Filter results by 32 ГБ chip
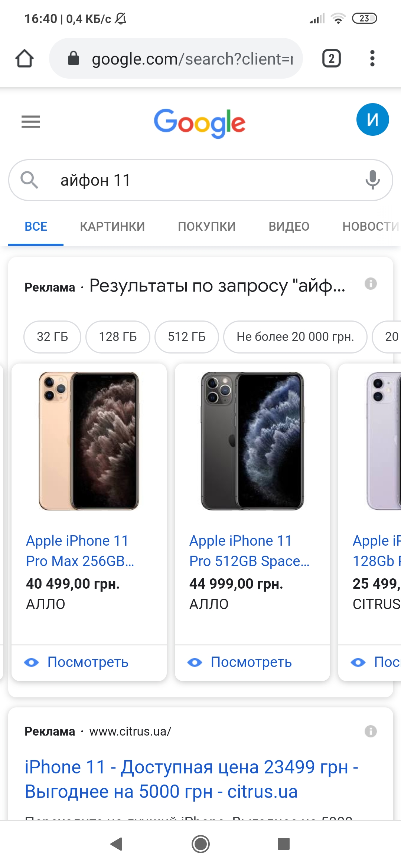 pyautogui.click(x=52, y=337)
